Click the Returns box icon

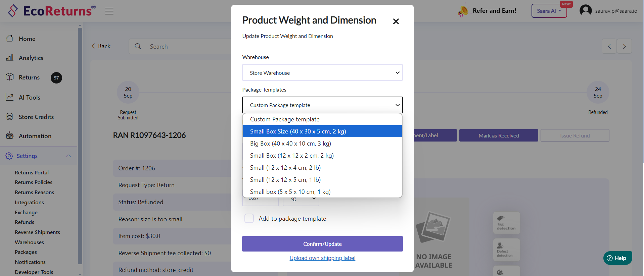click(10, 77)
